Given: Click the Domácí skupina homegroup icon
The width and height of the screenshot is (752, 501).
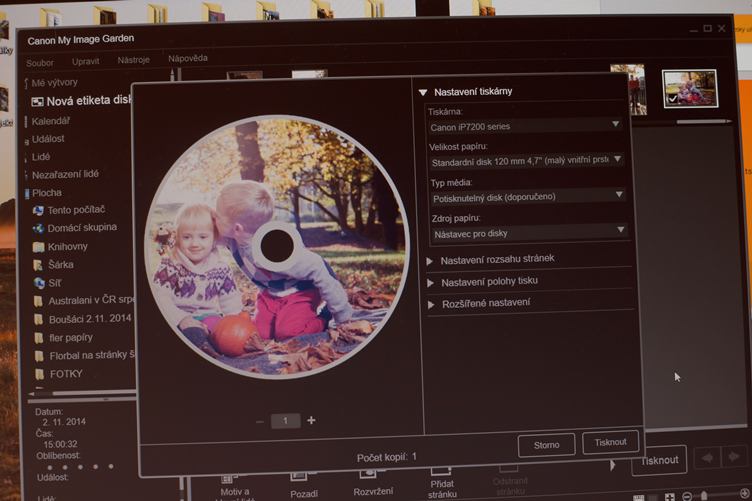Looking at the screenshot, I should [x=38, y=229].
